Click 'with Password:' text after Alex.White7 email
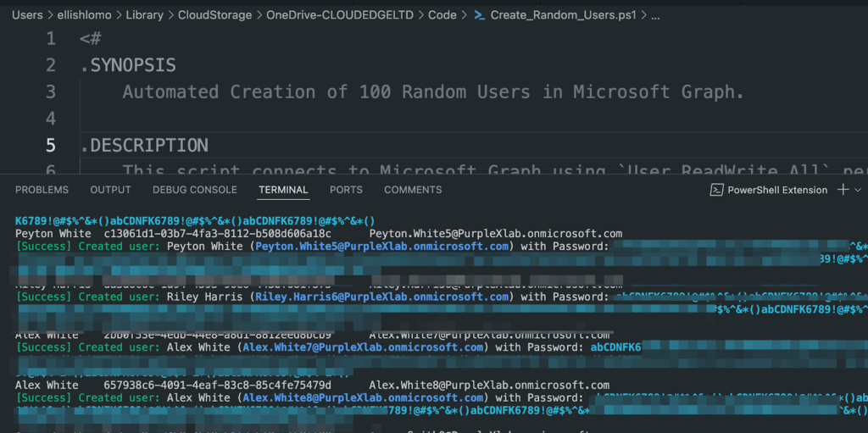Image resolution: width=868 pixels, height=433 pixels. pos(540,347)
